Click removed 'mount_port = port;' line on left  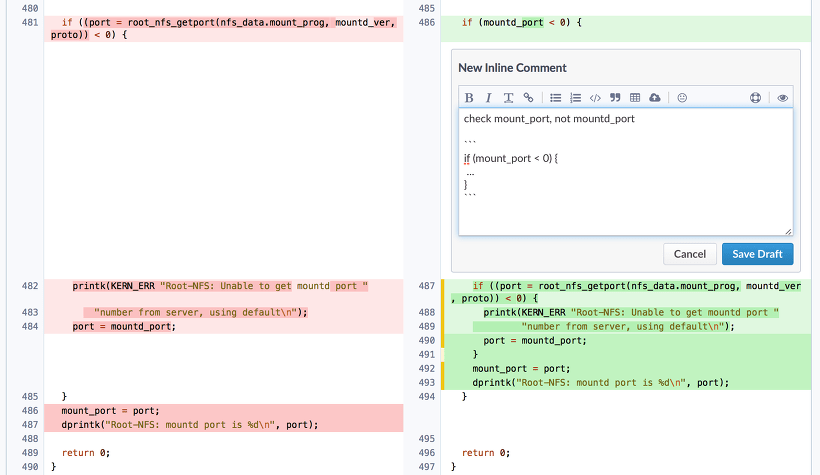[x=110, y=411]
